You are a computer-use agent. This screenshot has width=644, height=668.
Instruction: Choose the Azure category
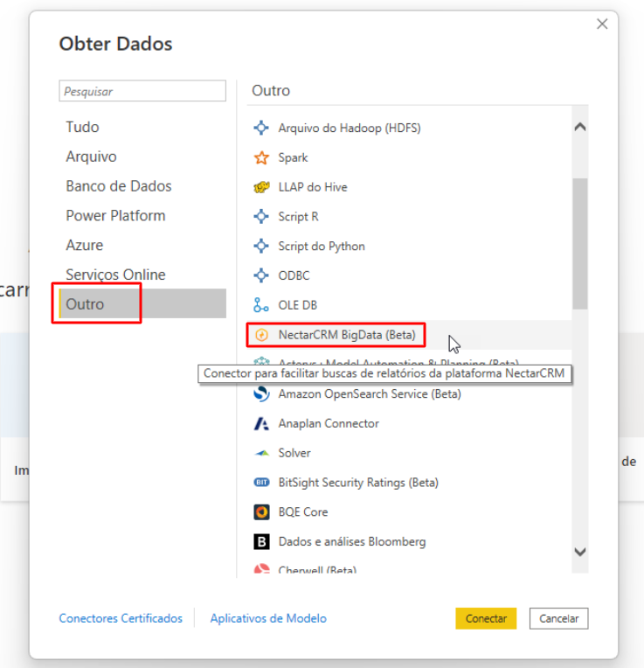tap(142, 245)
